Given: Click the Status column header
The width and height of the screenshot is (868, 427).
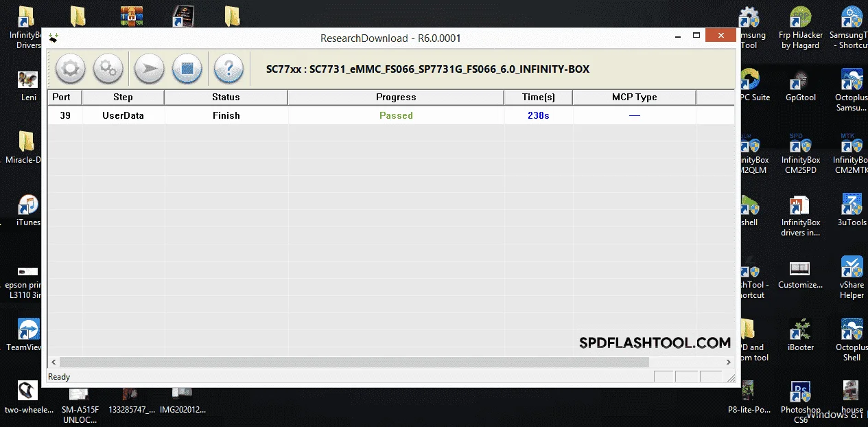Looking at the screenshot, I should pos(226,97).
